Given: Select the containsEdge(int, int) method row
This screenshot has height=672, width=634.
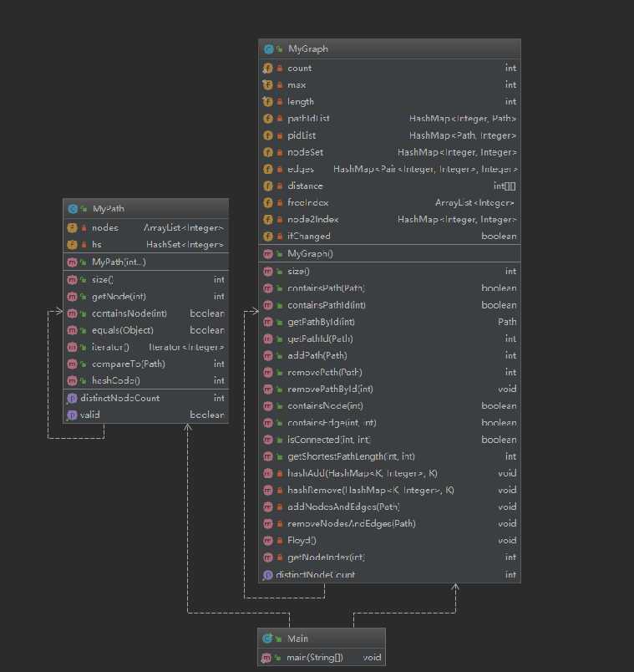Looking at the screenshot, I should [x=390, y=423].
